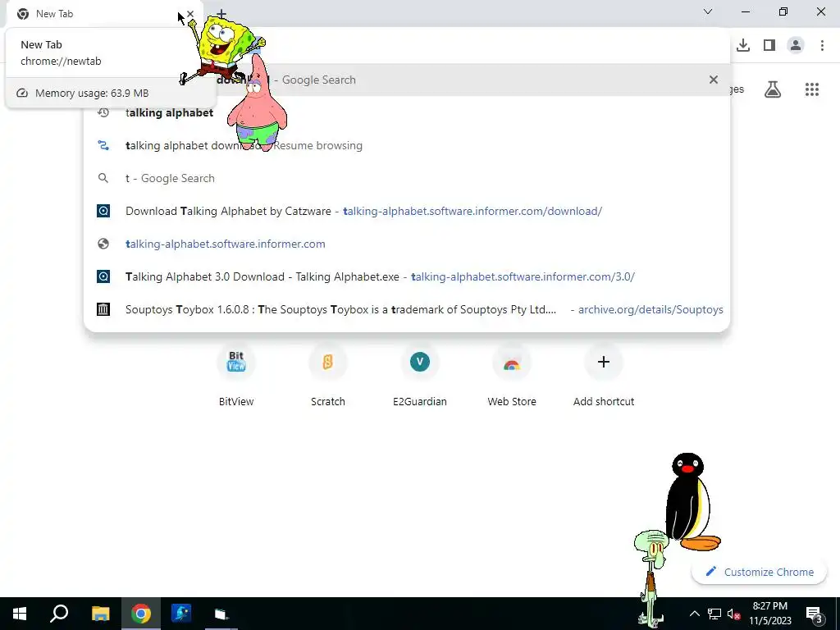840x630 pixels.
Task: Click the Add shortcut plus icon
Action: [604, 362]
